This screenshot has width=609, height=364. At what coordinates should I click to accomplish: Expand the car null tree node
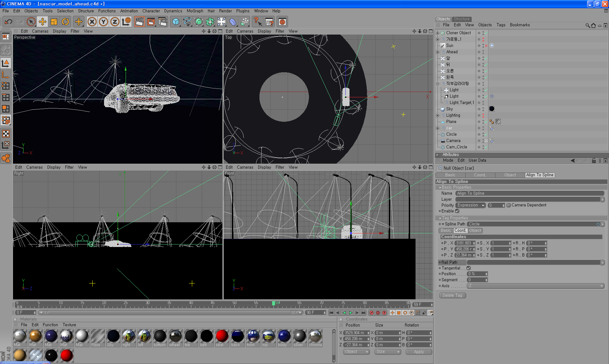coord(438,128)
